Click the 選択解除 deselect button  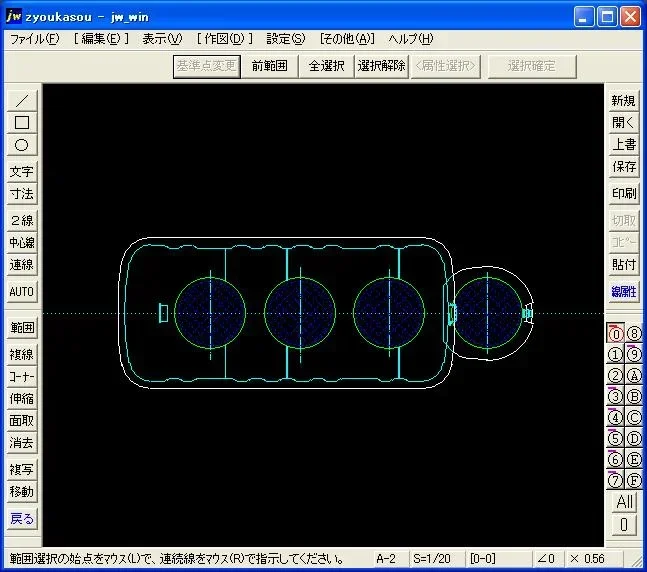pyautogui.click(x=382, y=66)
